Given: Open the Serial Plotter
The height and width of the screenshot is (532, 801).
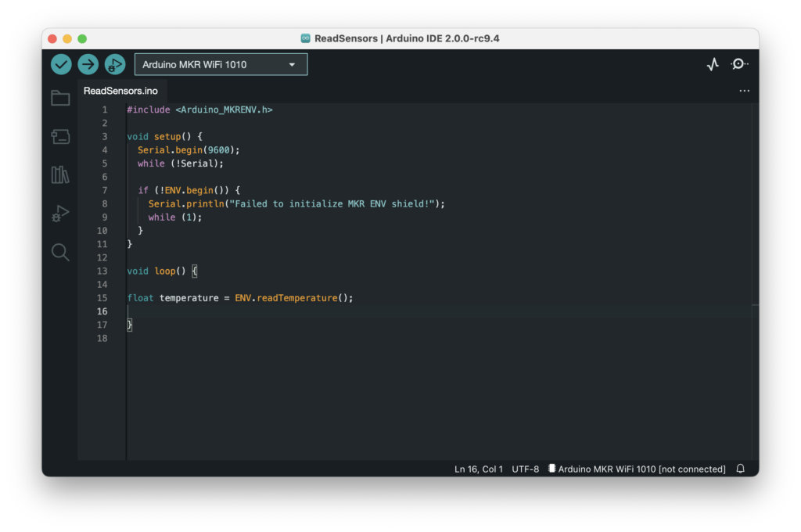Looking at the screenshot, I should coord(713,64).
